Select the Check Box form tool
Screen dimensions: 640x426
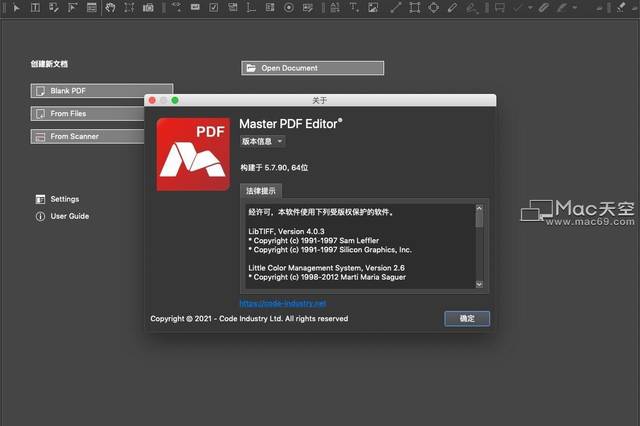213,7
